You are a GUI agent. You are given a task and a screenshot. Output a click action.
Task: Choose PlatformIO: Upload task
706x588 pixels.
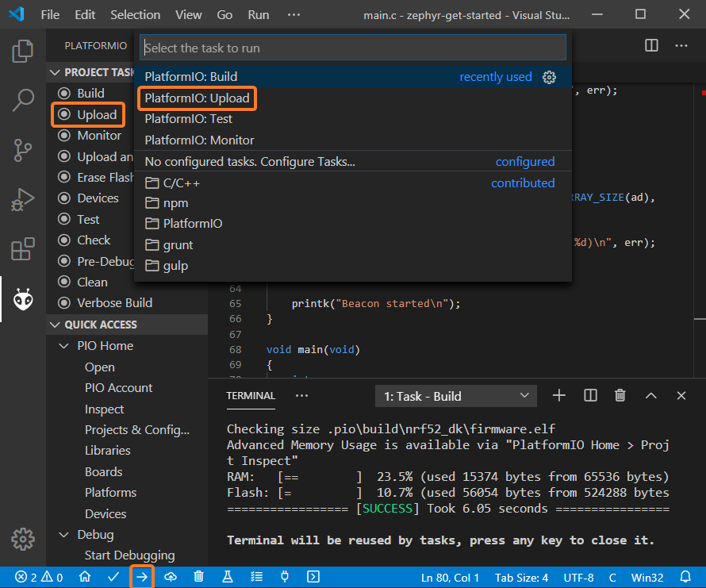353,98
